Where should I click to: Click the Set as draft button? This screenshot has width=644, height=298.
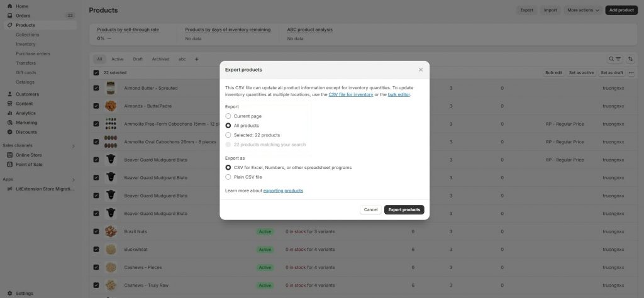coord(611,73)
